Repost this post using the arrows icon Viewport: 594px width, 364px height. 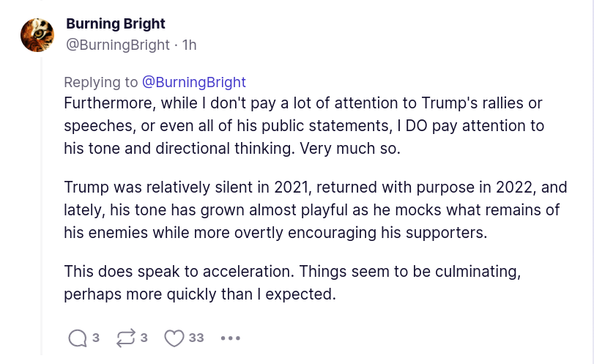tap(125, 338)
